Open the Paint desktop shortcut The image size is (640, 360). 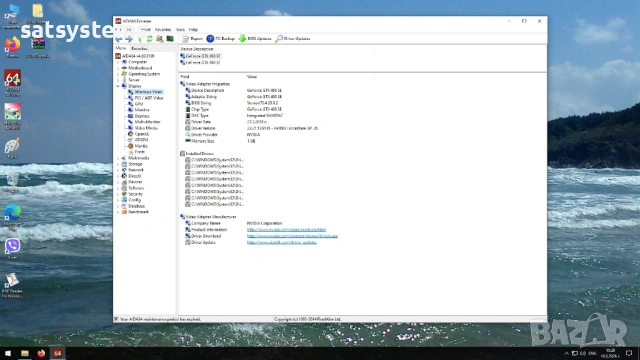[x=12, y=148]
